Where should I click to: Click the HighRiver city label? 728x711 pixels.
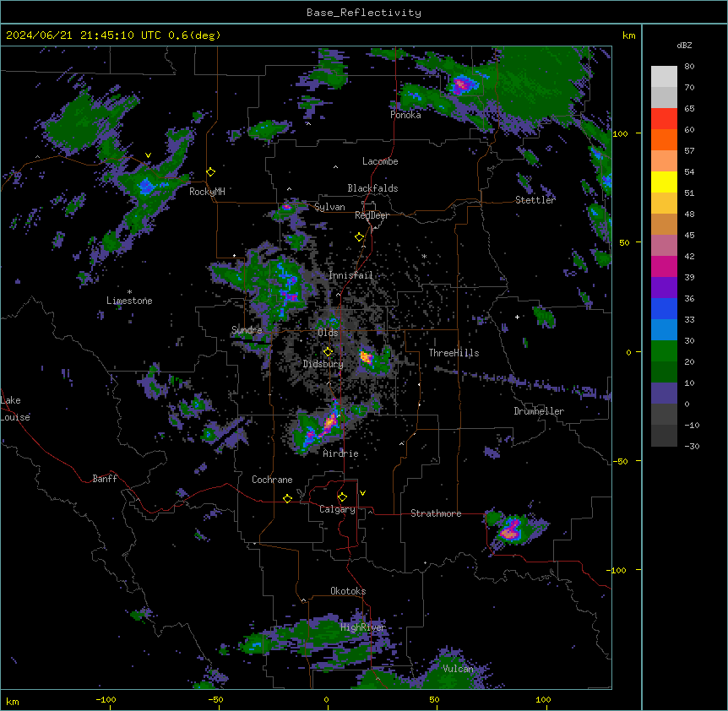[363, 627]
